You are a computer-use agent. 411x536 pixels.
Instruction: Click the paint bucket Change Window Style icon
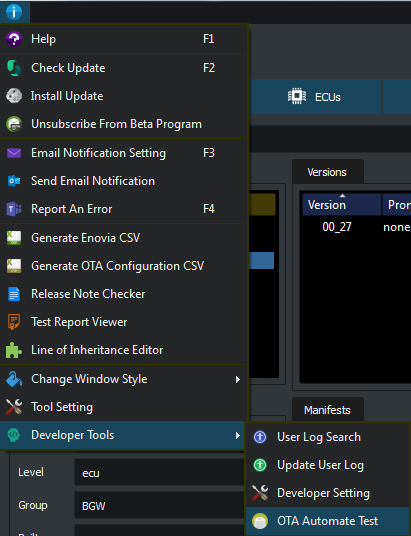[14, 379]
